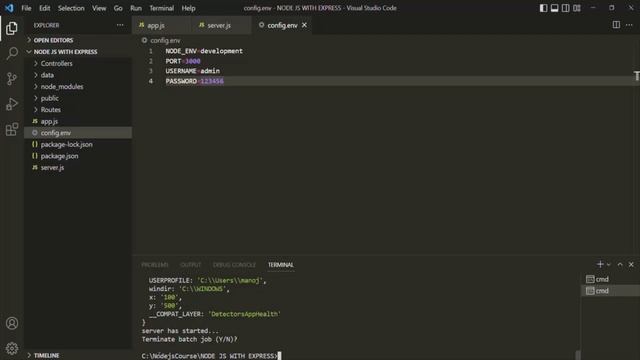Image resolution: width=640 pixels, height=360 pixels.
Task: Switch to the config.env editor tab
Action: pyautogui.click(x=282, y=25)
